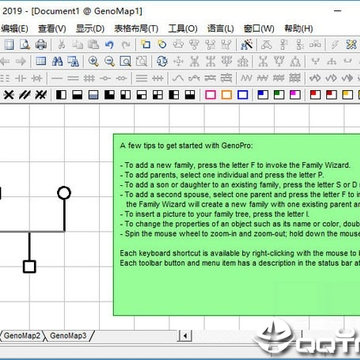Add a new male square individual
Image resolution: width=360 pixels, height=360 pixels.
pyautogui.click(x=146, y=44)
